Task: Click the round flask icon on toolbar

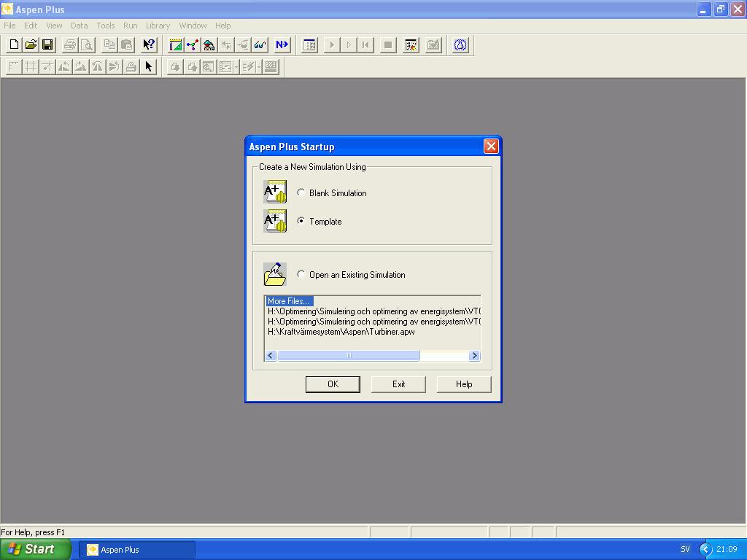Action: click(460, 44)
